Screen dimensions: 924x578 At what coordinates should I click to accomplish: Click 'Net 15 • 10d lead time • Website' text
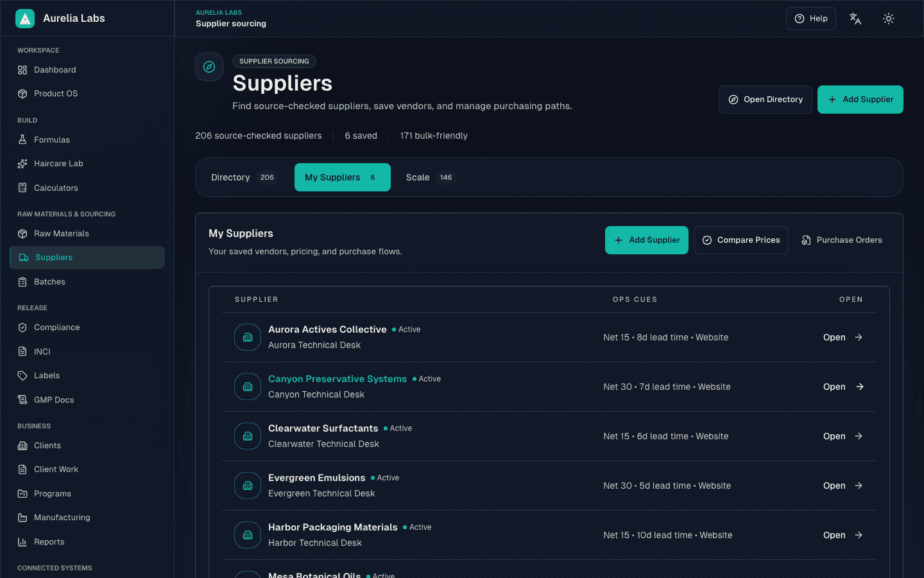(668, 535)
